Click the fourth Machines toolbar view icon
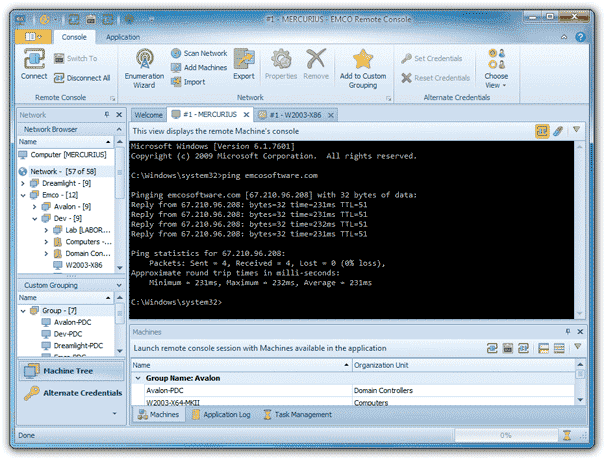This screenshot has height=458, width=604. pos(544,348)
